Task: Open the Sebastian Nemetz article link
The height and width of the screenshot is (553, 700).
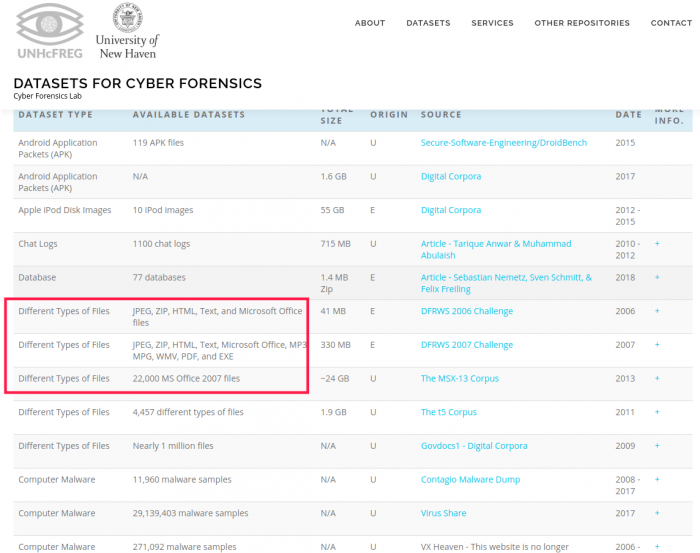Action: [x=506, y=283]
